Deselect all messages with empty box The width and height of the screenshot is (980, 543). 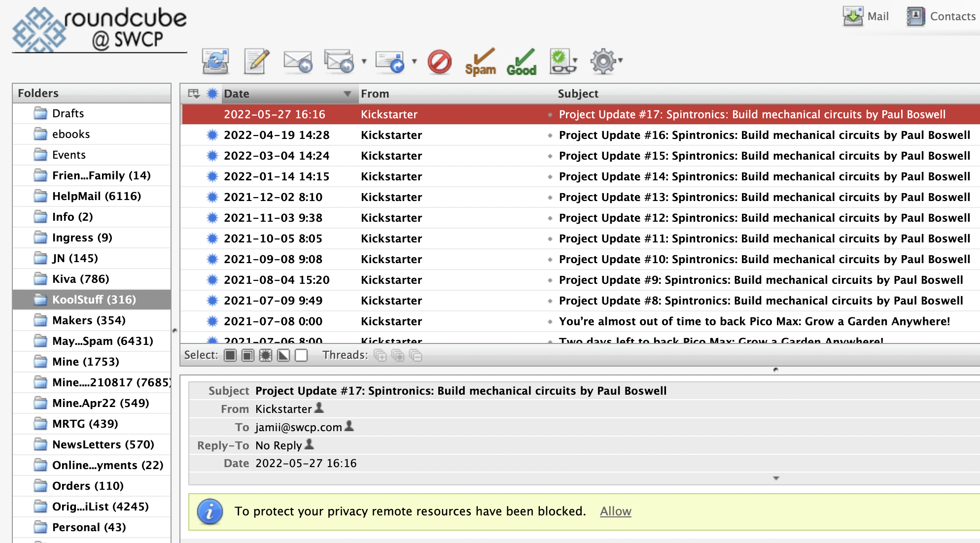pos(301,355)
